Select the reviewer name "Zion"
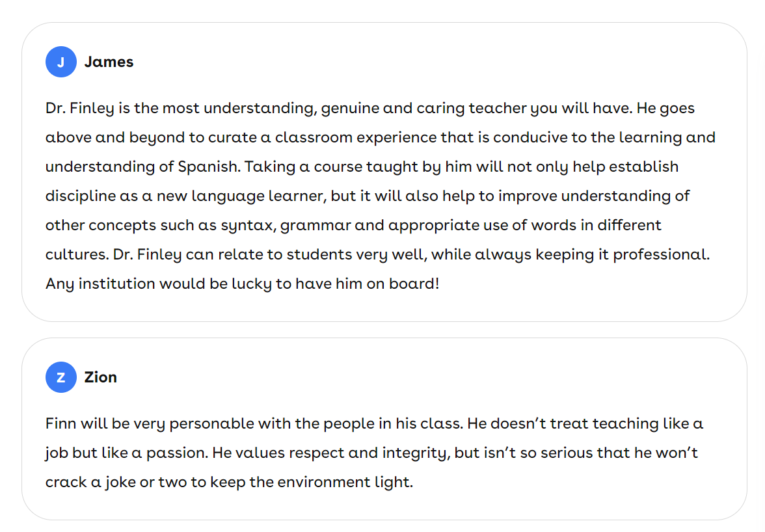This screenshot has height=532, width=765. pos(101,377)
